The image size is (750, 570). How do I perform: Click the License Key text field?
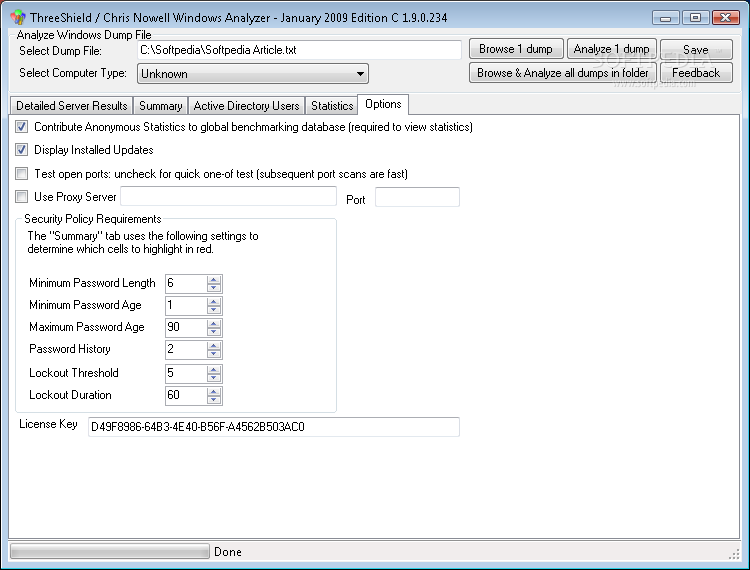coord(274,427)
